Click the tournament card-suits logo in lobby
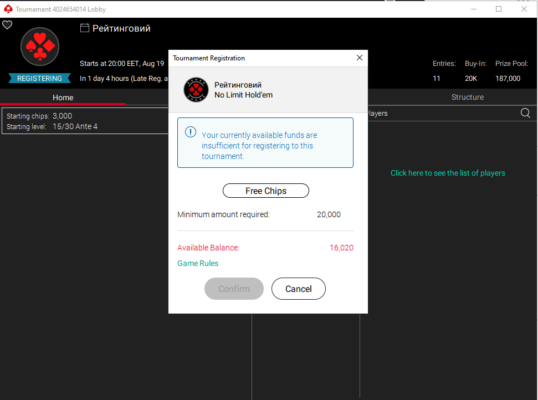 click(x=40, y=47)
